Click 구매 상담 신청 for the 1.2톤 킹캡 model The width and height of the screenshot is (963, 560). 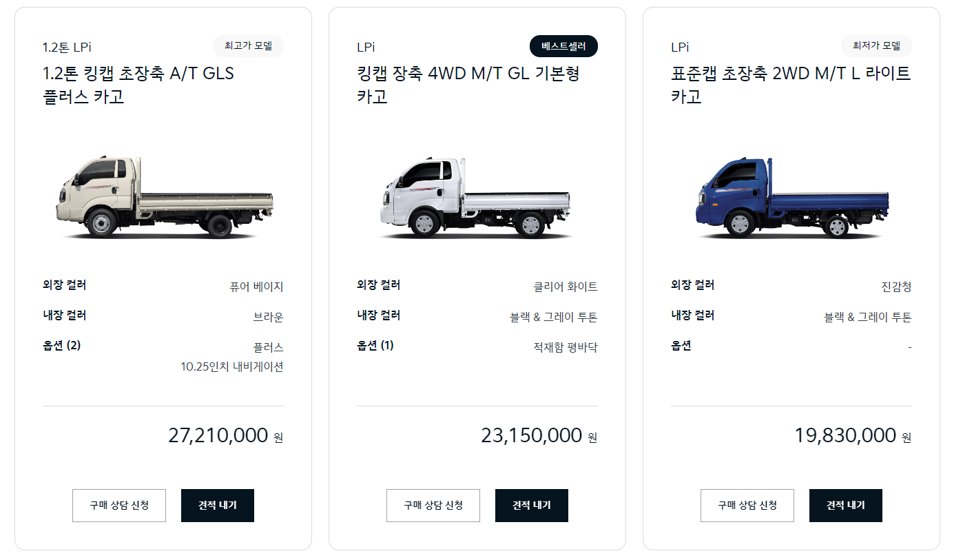click(119, 505)
